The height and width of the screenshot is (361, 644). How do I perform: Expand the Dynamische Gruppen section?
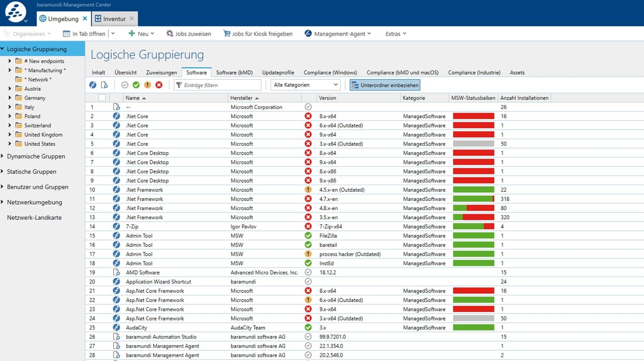point(2,156)
